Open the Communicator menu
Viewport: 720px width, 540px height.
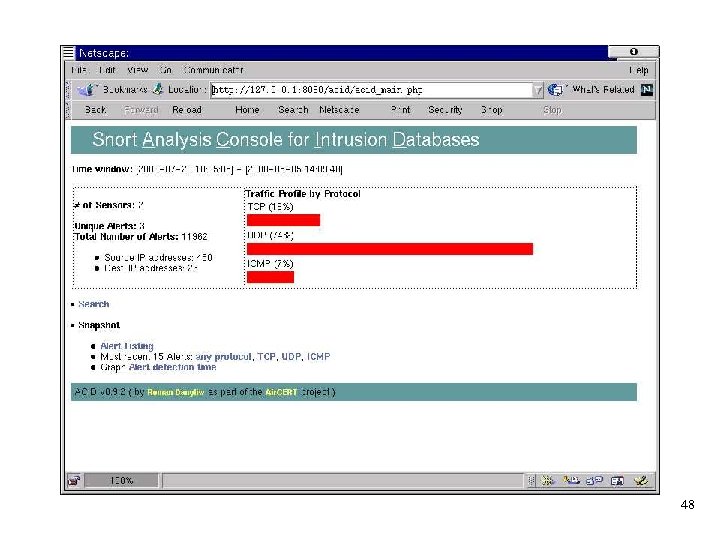(x=214, y=70)
